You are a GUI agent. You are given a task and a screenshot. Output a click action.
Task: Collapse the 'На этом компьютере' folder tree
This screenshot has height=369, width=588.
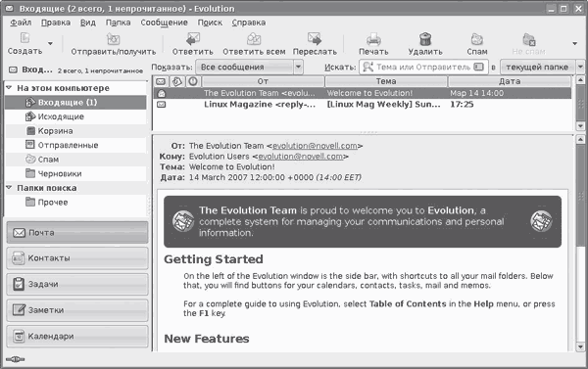10,88
